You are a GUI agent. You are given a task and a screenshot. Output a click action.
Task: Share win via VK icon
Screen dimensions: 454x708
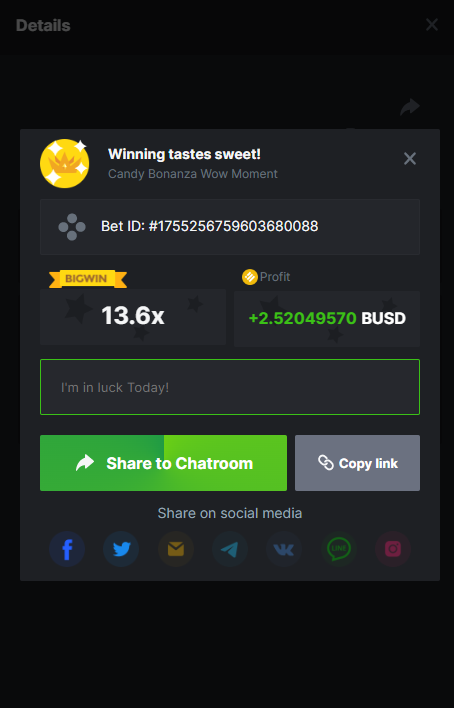[x=284, y=549]
